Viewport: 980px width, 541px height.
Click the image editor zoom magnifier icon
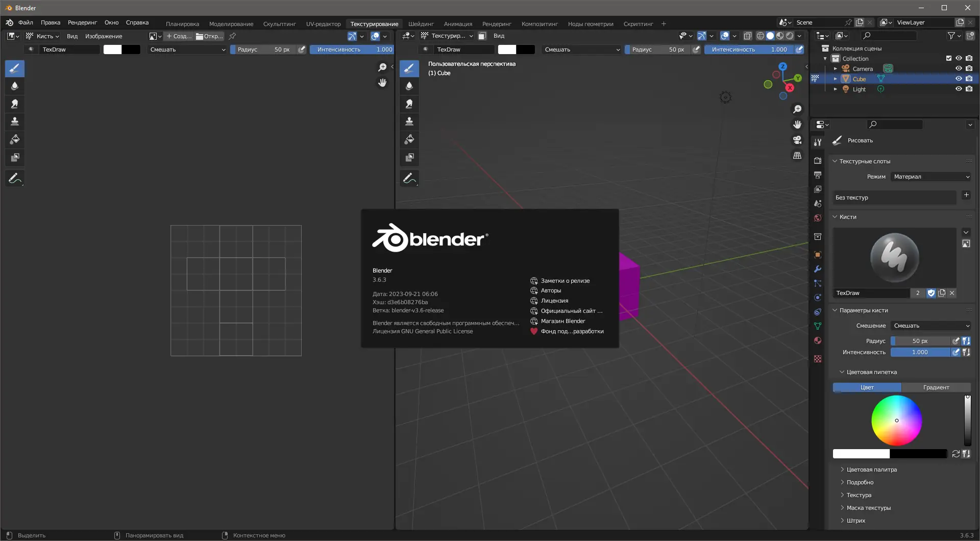pyautogui.click(x=382, y=67)
